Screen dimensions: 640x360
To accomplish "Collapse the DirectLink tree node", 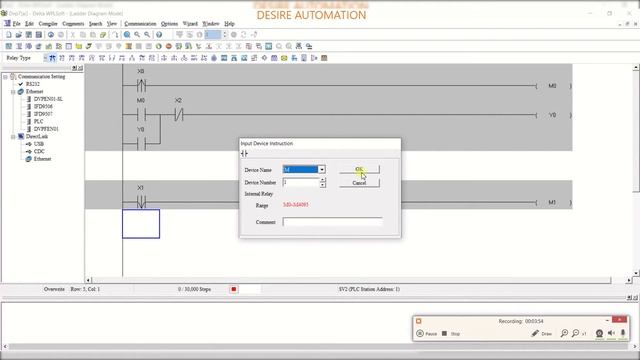I will pos(13,137).
